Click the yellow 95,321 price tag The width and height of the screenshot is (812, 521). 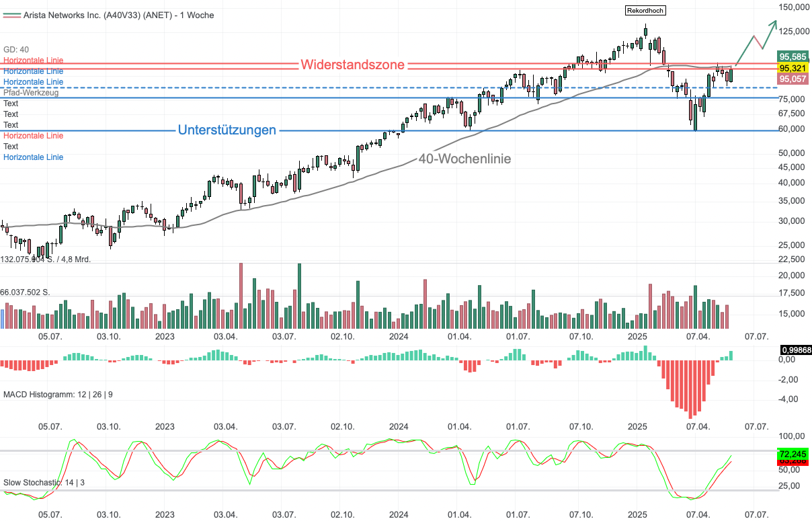click(792, 68)
